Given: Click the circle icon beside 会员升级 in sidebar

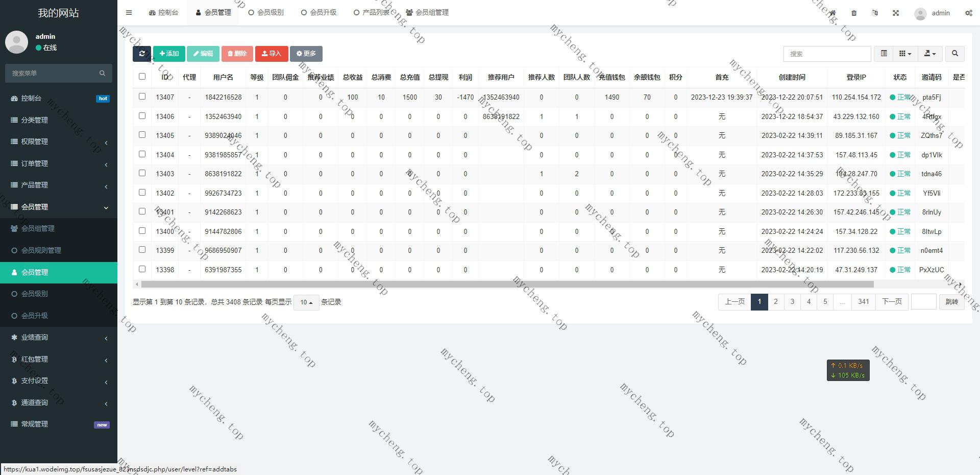Looking at the screenshot, I should pyautogui.click(x=14, y=316).
